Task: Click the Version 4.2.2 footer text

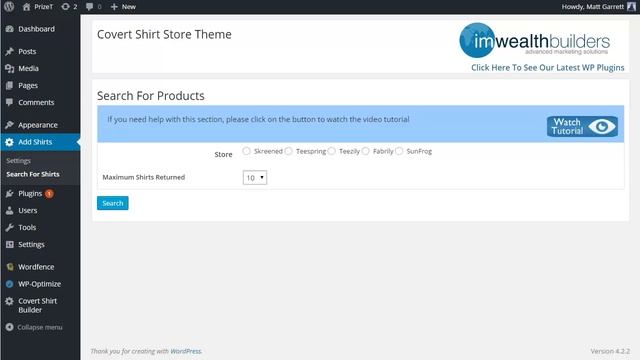Action: [x=610, y=351]
